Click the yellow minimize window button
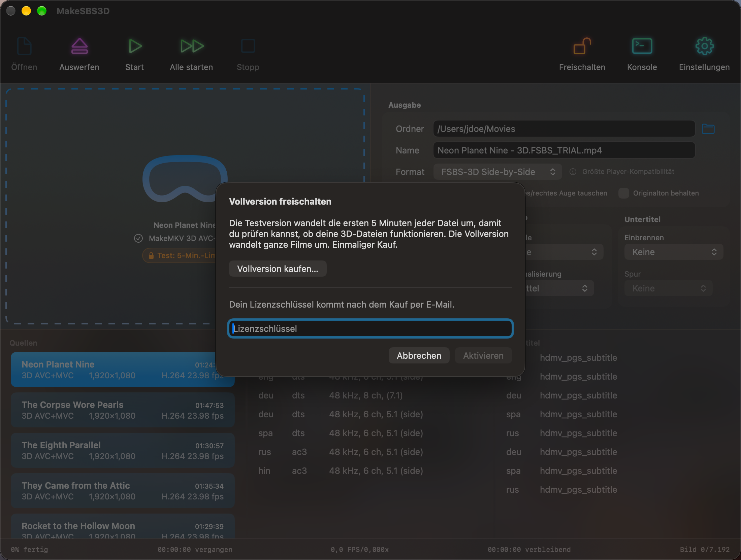The image size is (741, 560). coord(26,11)
